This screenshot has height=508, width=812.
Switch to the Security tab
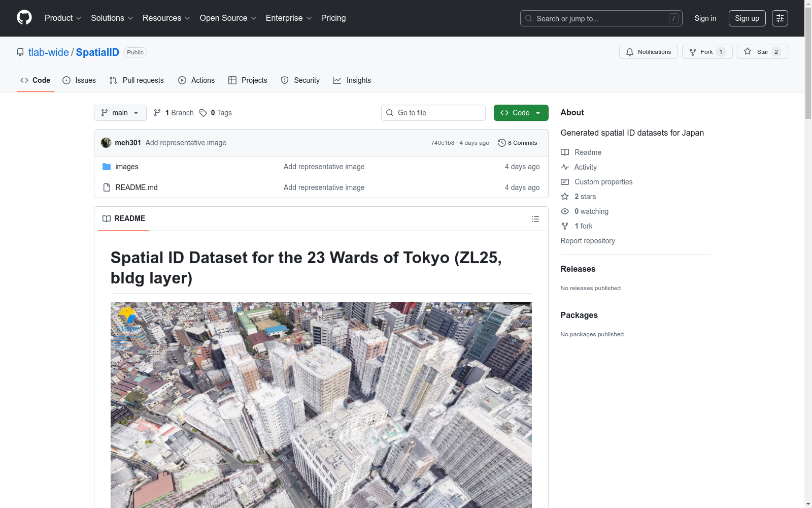tap(300, 80)
